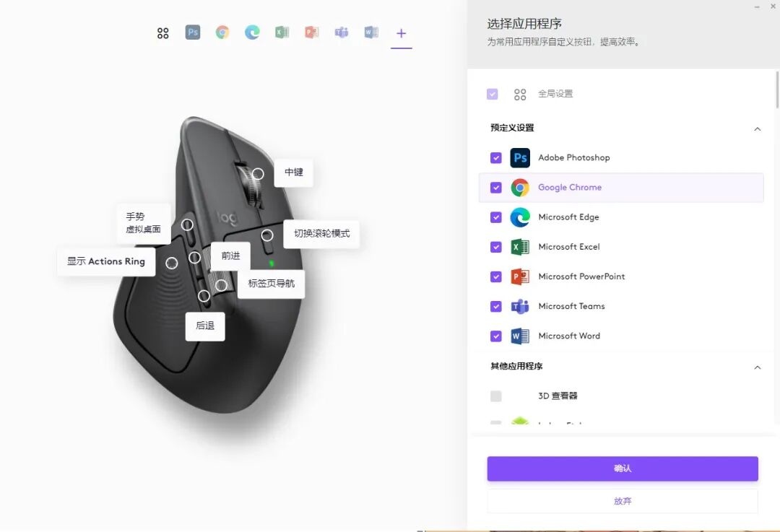Image resolution: width=780 pixels, height=532 pixels.
Task: Select the Word profile icon in top bar
Action: pos(372,32)
